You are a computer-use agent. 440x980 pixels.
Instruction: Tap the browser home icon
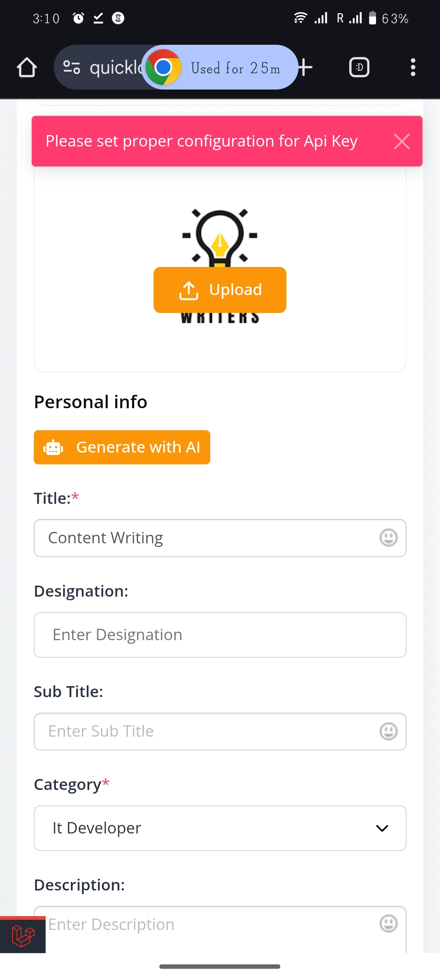(x=27, y=68)
